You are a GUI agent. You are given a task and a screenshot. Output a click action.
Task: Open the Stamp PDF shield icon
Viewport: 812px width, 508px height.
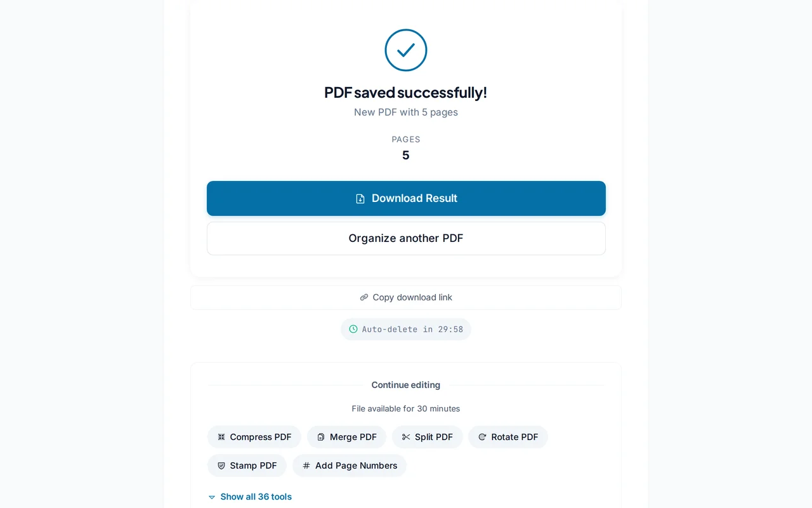pyautogui.click(x=221, y=465)
